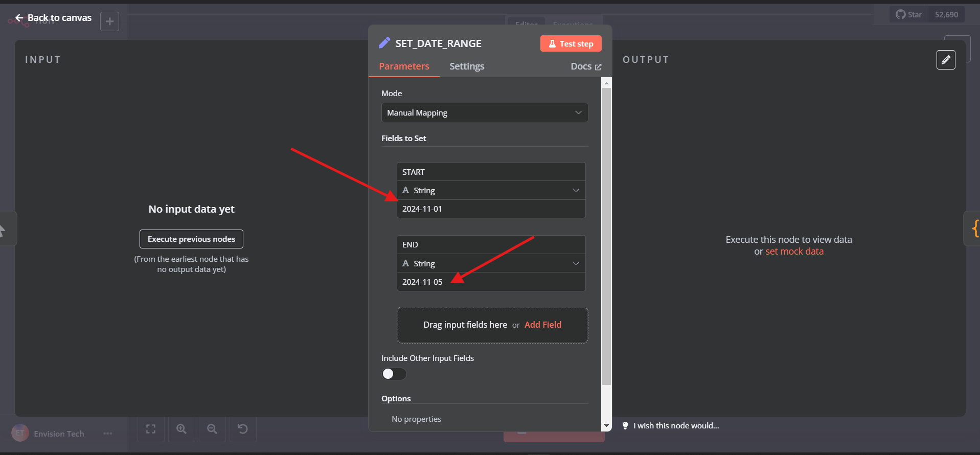Click the pencil edit output icon
The image size is (980, 455).
(945, 60)
